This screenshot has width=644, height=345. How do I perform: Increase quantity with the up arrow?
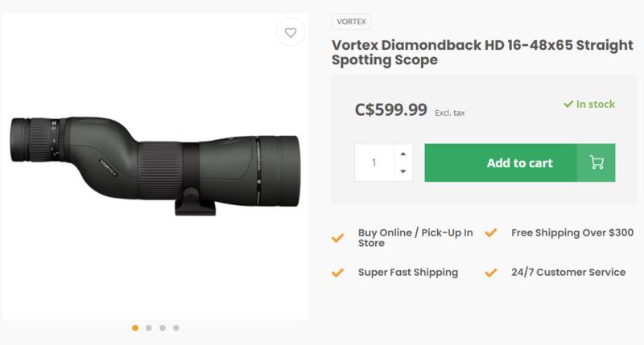click(x=402, y=153)
